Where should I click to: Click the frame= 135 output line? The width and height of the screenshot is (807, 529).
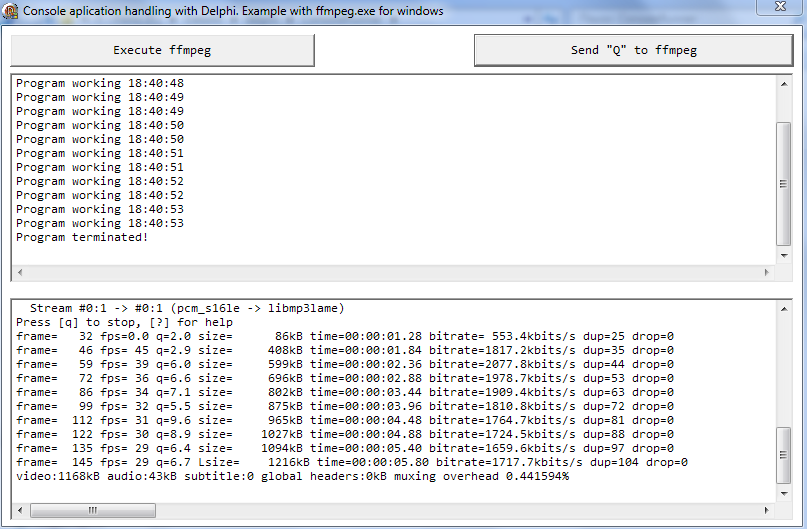pos(345,448)
